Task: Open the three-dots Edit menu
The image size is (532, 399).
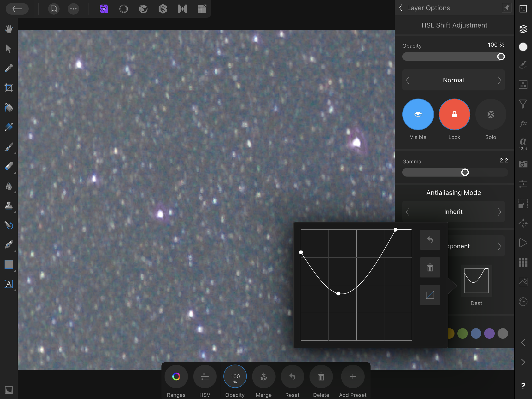Action: (x=73, y=9)
